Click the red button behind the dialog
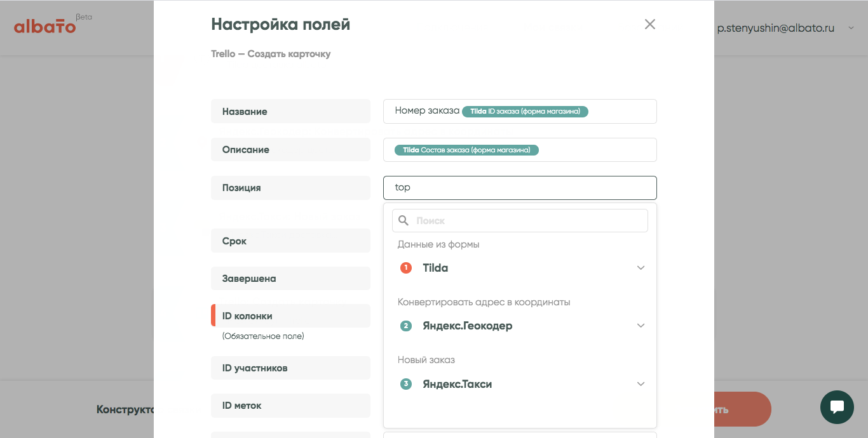The height and width of the screenshot is (438, 868). 742,409
